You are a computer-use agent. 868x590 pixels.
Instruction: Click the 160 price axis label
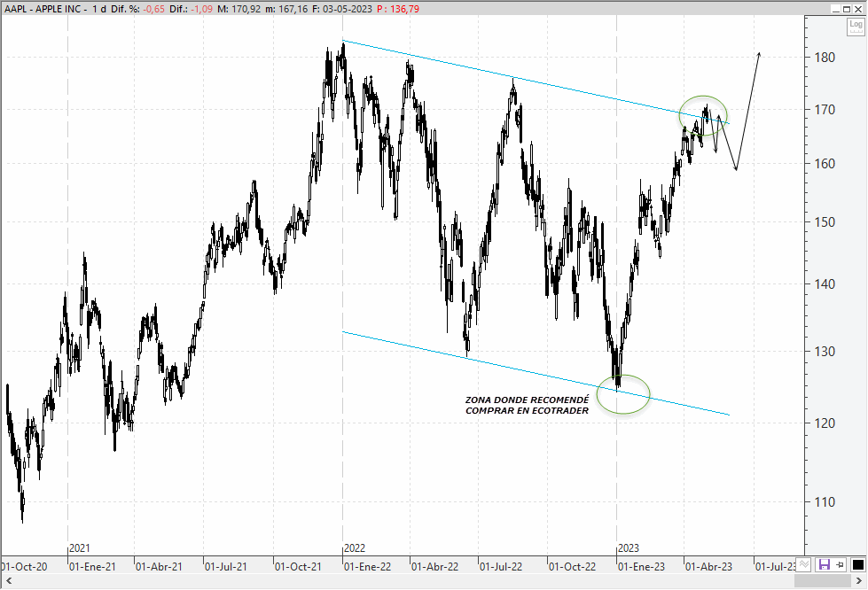[x=825, y=164]
